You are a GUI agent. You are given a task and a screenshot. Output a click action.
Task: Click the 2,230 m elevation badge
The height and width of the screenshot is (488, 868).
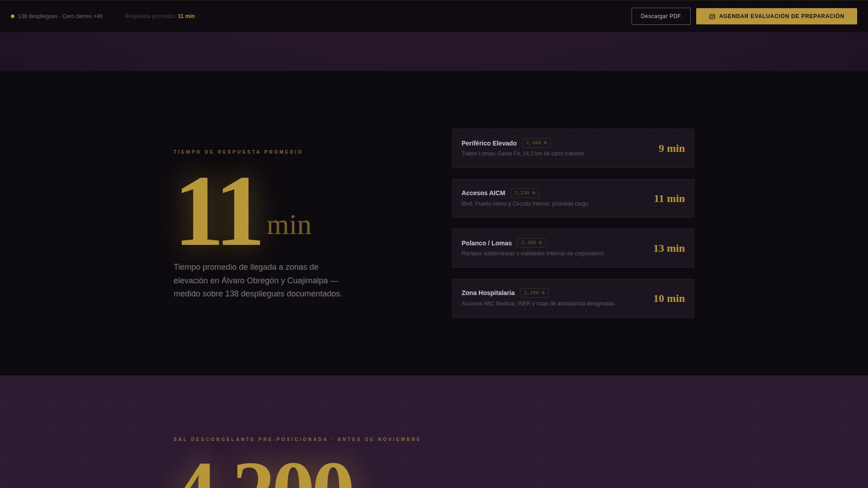pos(525,193)
